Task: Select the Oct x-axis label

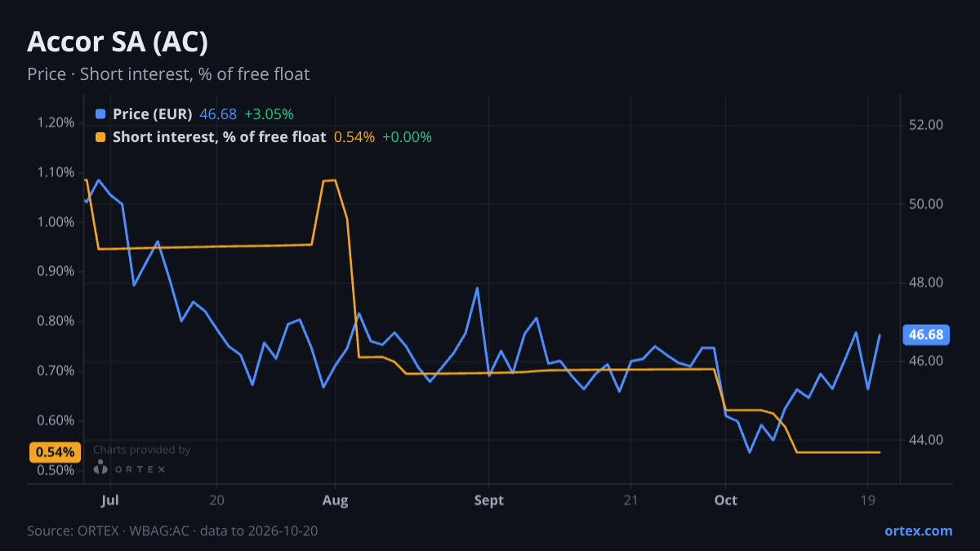Action: [725, 500]
